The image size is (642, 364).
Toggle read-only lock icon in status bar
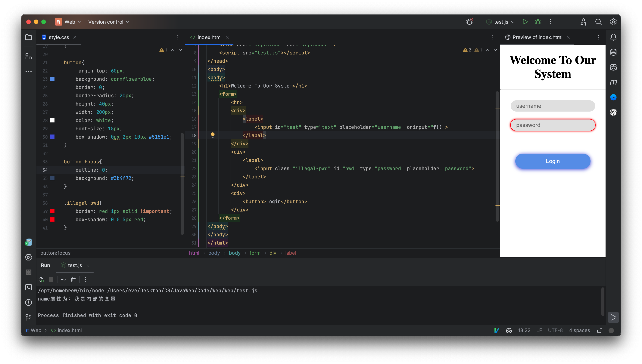point(599,330)
